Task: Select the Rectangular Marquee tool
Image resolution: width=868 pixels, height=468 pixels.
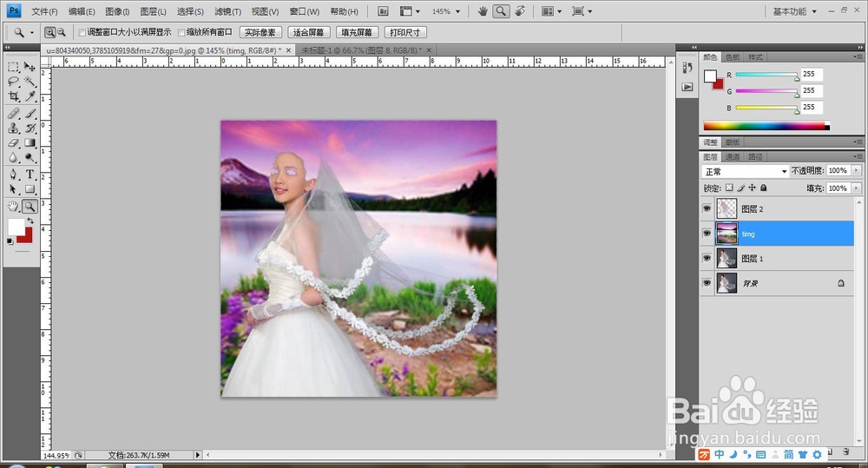Action: pos(13,67)
